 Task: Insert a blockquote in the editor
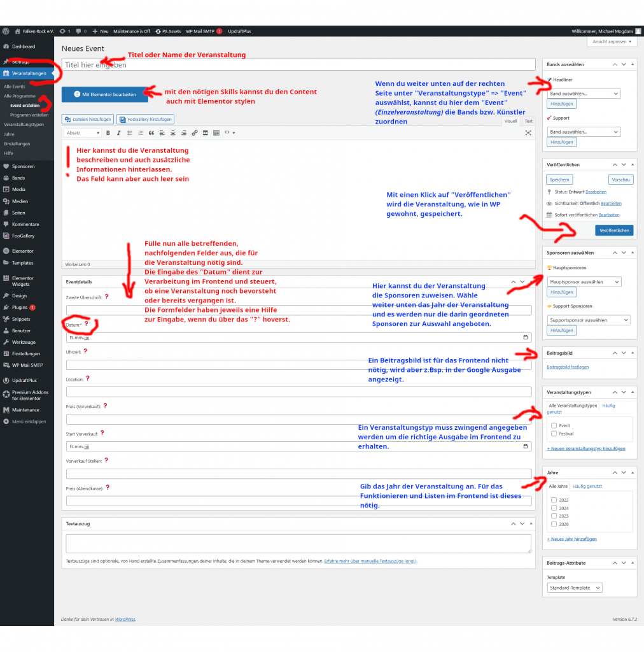pyautogui.click(x=151, y=133)
